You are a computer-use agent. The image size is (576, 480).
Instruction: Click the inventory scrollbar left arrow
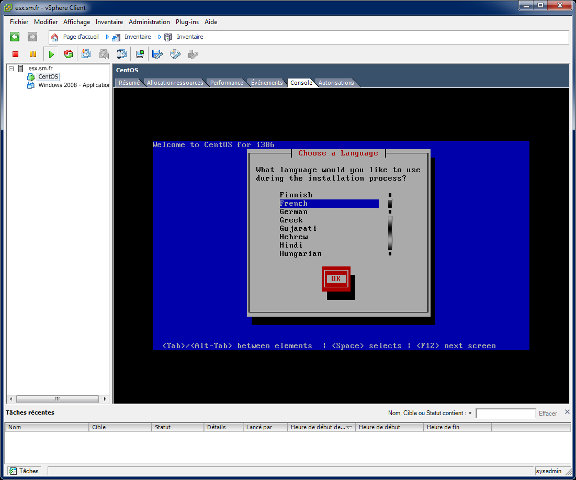tap(11, 399)
